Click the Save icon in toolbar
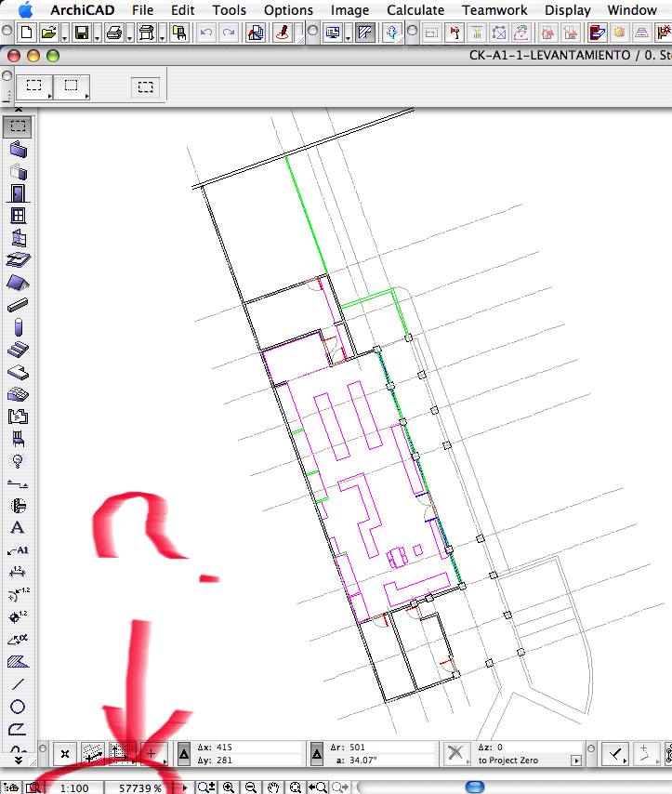The image size is (672, 794). point(82,33)
